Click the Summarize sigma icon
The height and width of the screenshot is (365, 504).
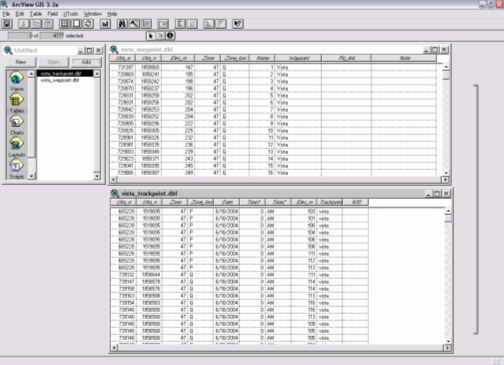(x=180, y=24)
